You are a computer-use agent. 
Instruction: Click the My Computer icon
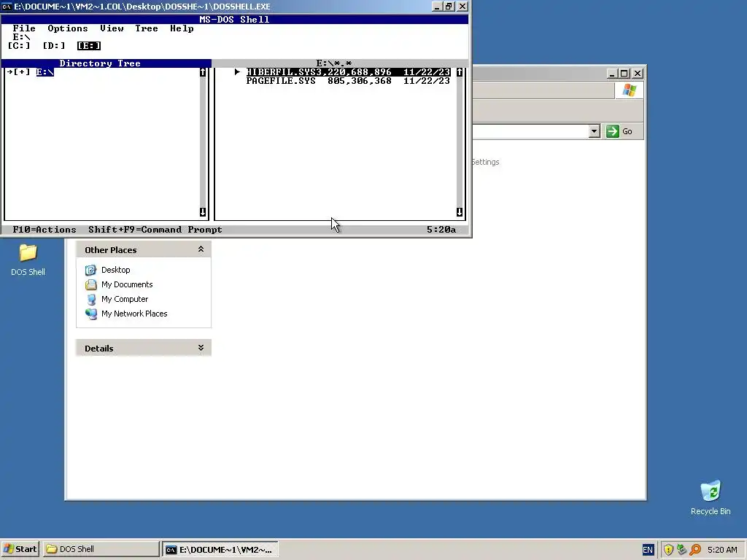(91, 300)
